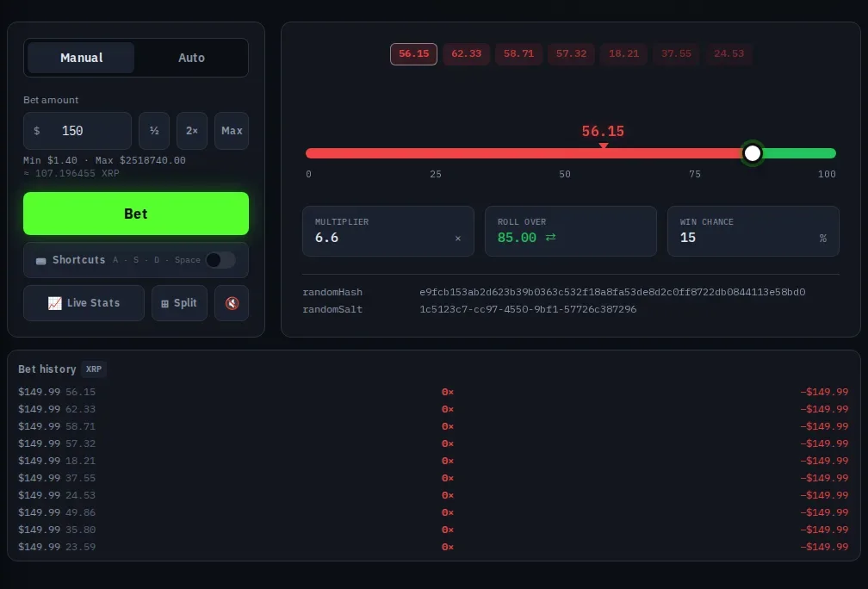Click the win chance percent symbol
The width and height of the screenshot is (868, 589).
pos(822,238)
